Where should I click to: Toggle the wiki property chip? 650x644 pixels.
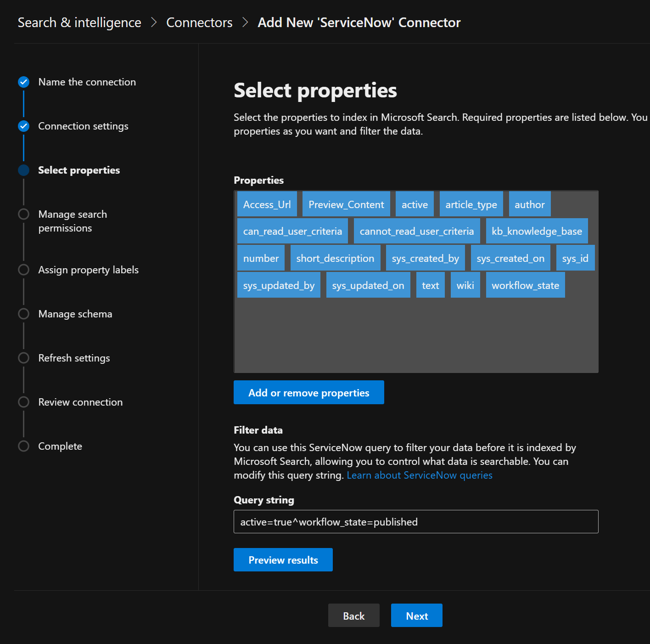[x=465, y=285]
